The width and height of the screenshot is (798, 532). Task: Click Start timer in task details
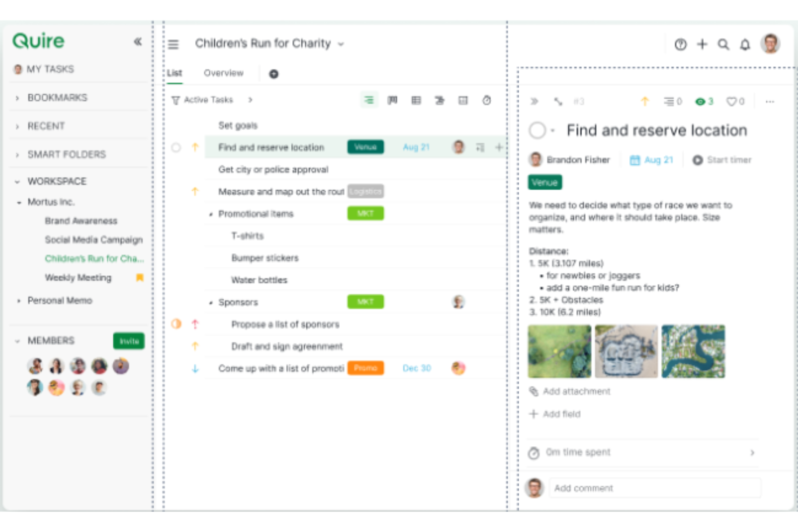point(722,160)
